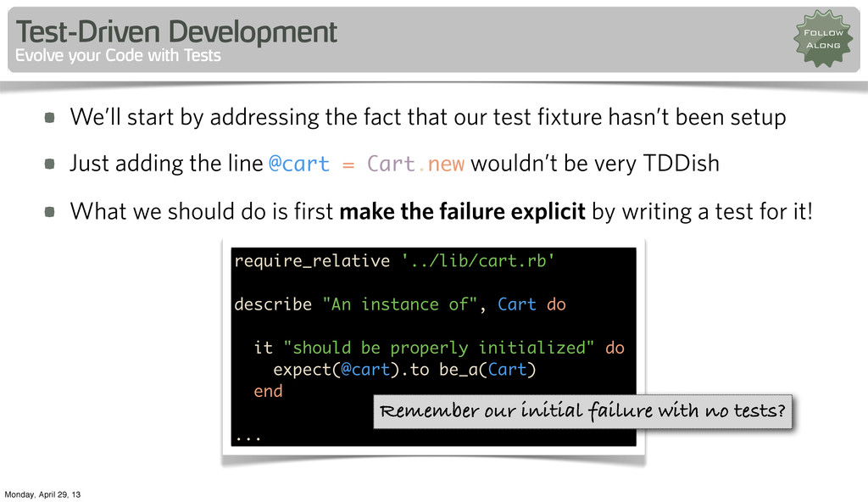Click the '../lib/cart.rb' path string
Image resolution: width=868 pixels, height=502 pixels.
tap(478, 260)
